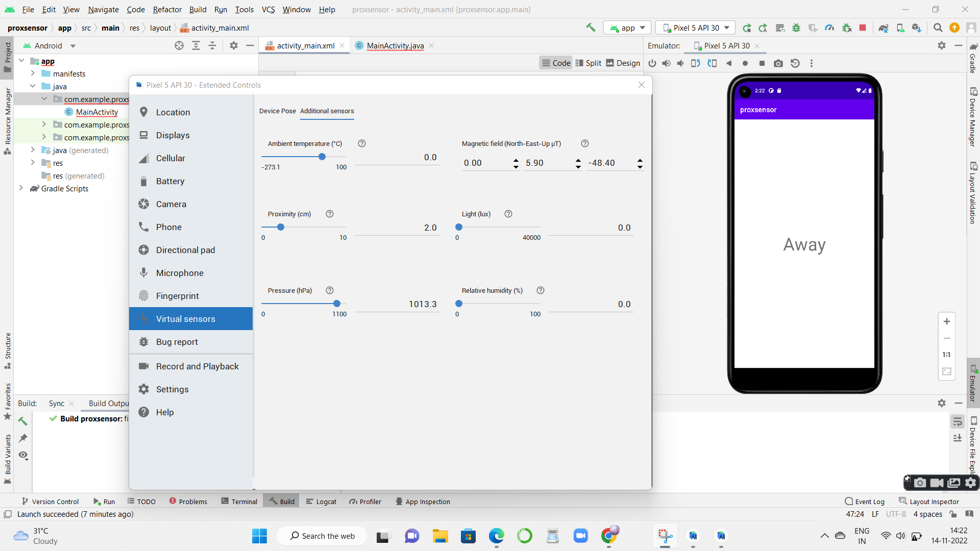Viewport: 980px width, 551px height.
Task: Switch editor to Split view
Action: pyautogui.click(x=588, y=63)
